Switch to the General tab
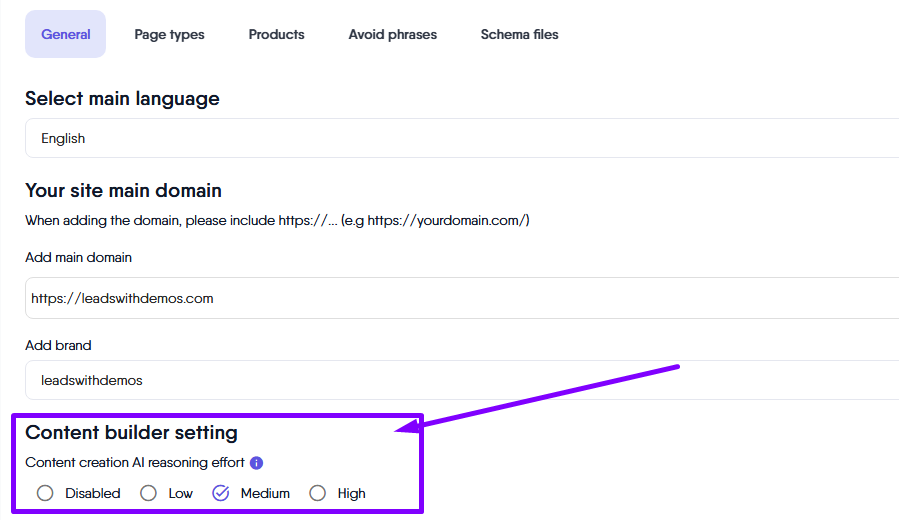The width and height of the screenshot is (899, 520). click(x=66, y=34)
